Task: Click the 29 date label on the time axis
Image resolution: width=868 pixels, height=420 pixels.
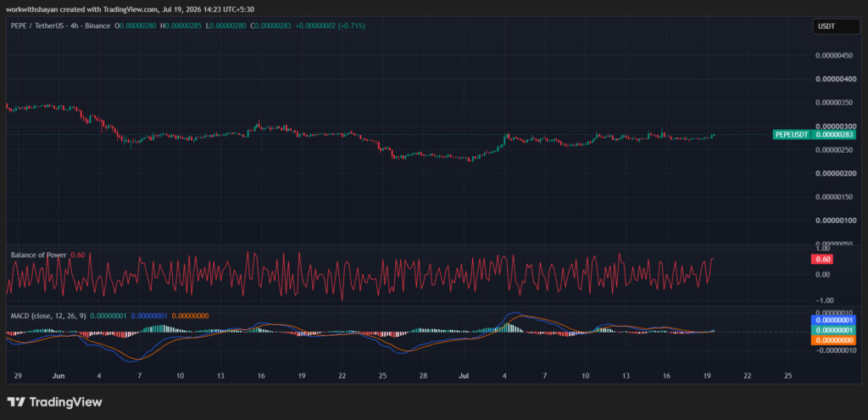Action: (x=18, y=376)
